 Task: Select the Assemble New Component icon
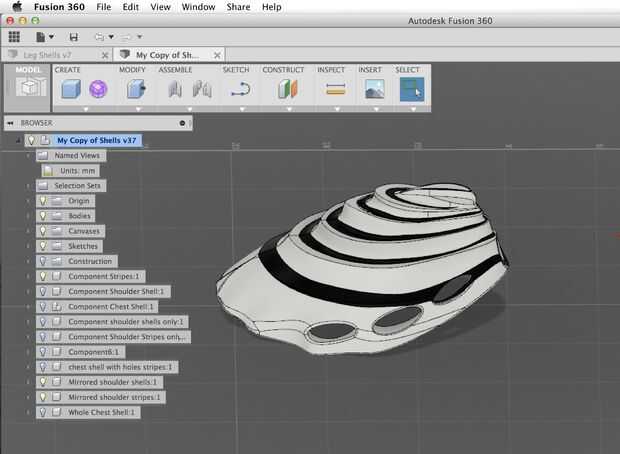click(174, 89)
